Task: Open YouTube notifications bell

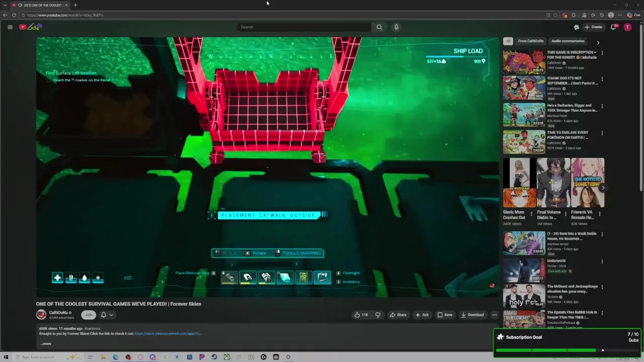Action: tap(613, 27)
